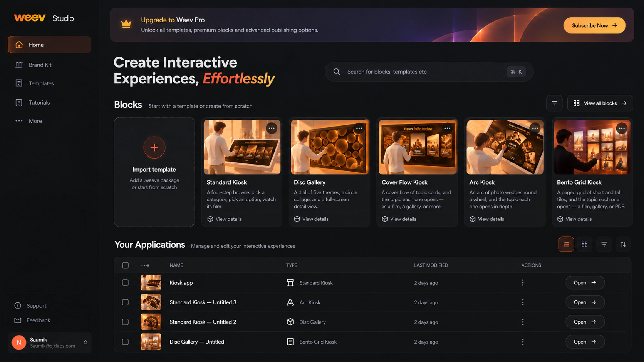Image resolution: width=644 pixels, height=362 pixels.
Task: Click the sort arrows icon in Your Applications
Action: click(x=623, y=244)
